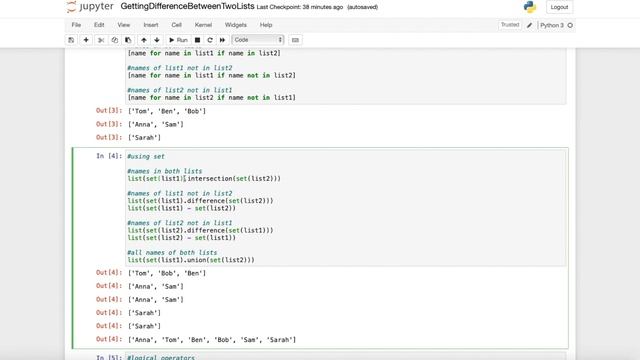Insert cell below with plus icon
The height and width of the screenshot is (360, 640).
tap(86, 40)
